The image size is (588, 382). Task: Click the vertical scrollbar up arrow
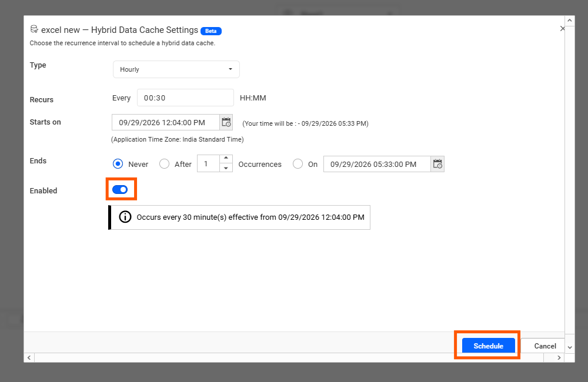570,21
